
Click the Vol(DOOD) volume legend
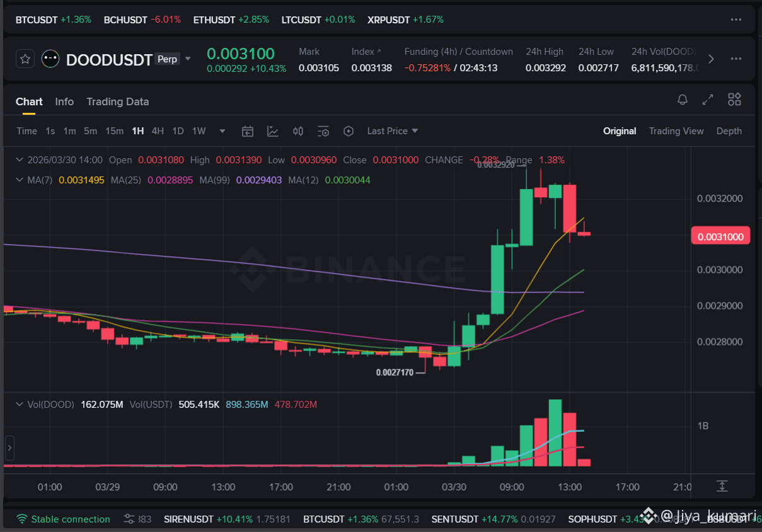(x=75, y=404)
